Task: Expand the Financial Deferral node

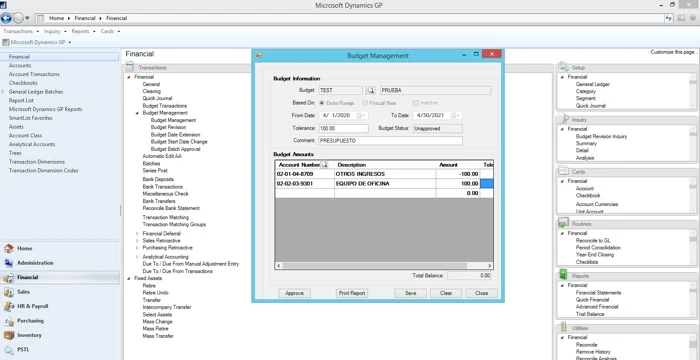Action: [x=138, y=234]
